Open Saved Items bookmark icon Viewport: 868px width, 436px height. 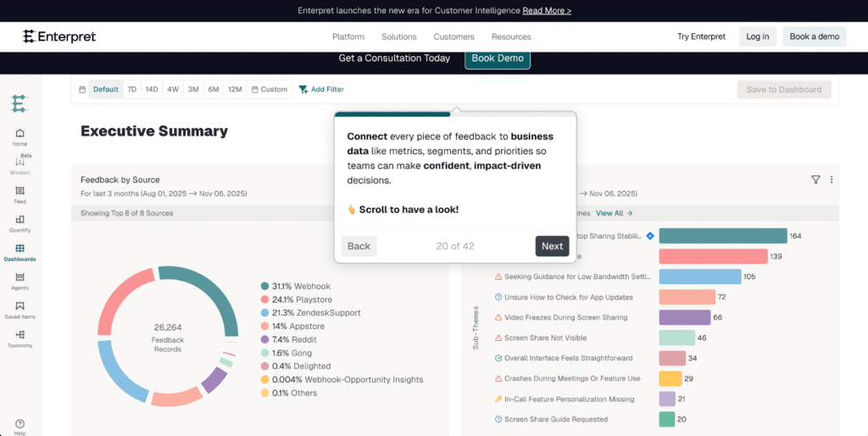[x=19, y=306]
